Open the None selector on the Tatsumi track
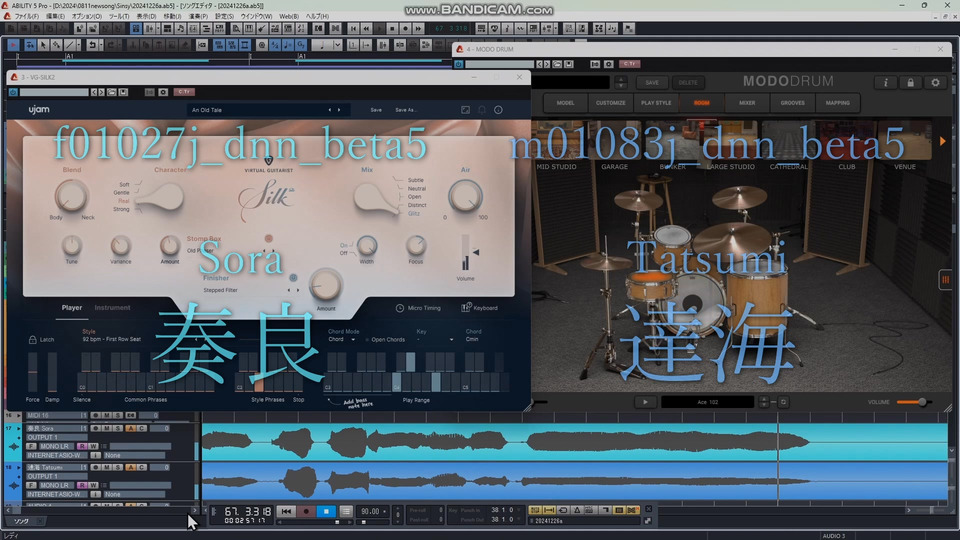Screen dimensions: 960x540 [134, 495]
